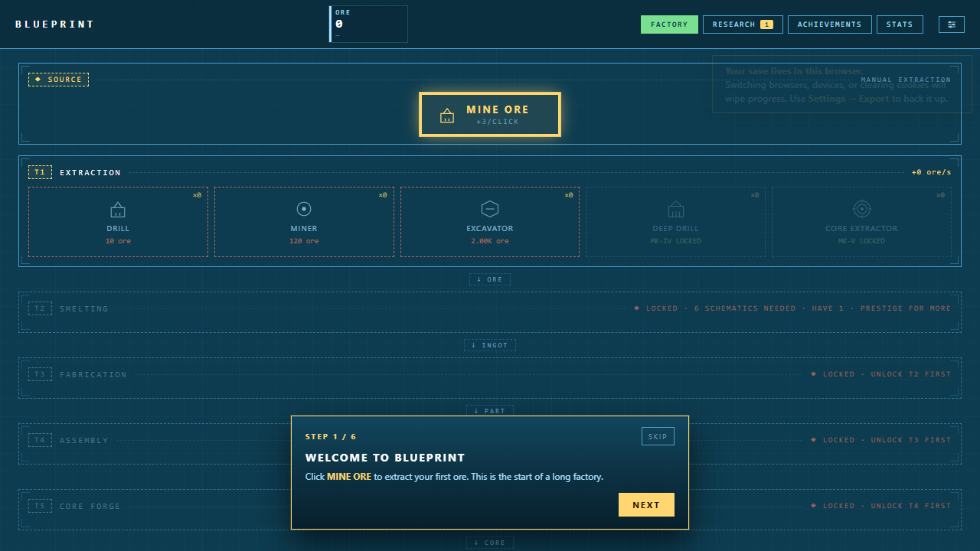This screenshot has width=980, height=551.
Task: Open the settings sliders icon
Action: click(952, 24)
